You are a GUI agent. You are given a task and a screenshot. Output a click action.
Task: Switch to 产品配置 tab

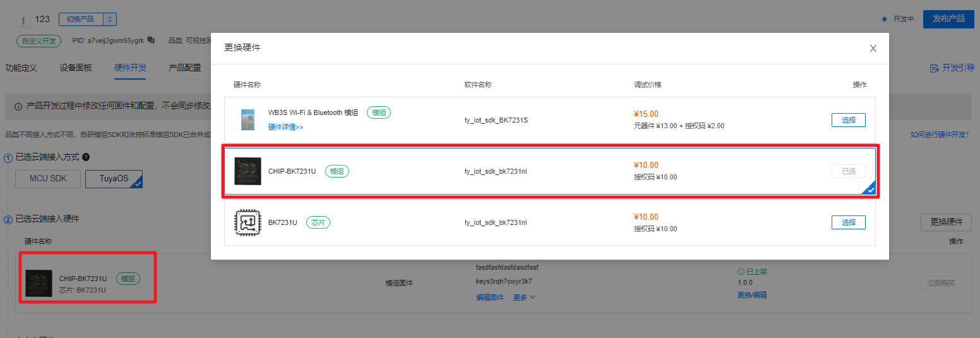pyautogui.click(x=185, y=68)
